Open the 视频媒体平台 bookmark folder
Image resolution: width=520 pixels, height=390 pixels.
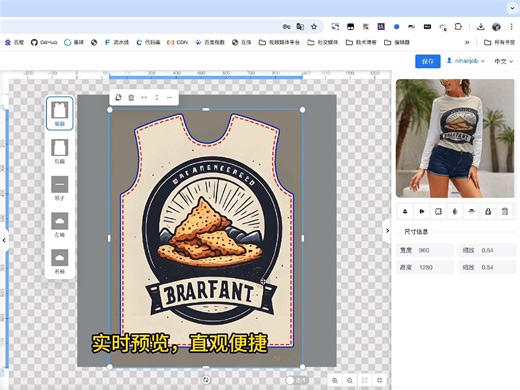pyautogui.click(x=279, y=42)
